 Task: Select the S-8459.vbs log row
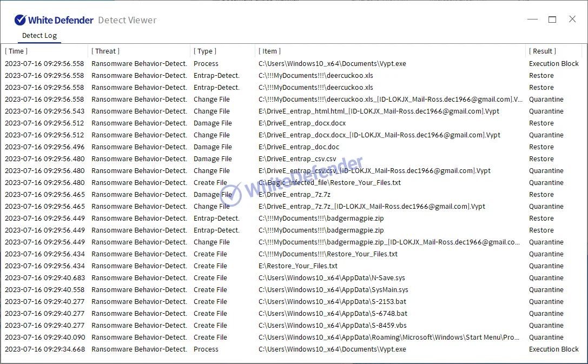(333, 326)
